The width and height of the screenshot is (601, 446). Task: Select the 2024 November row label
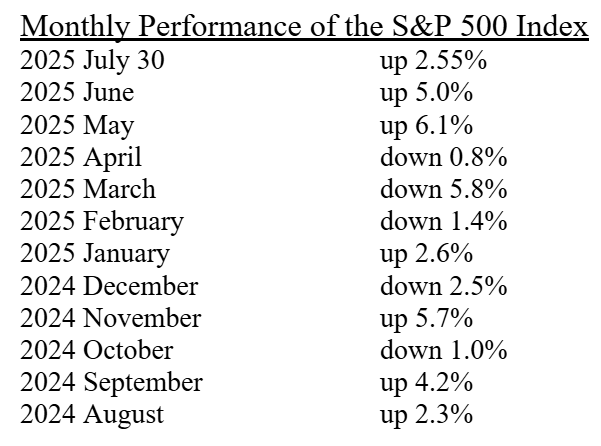pos(111,318)
